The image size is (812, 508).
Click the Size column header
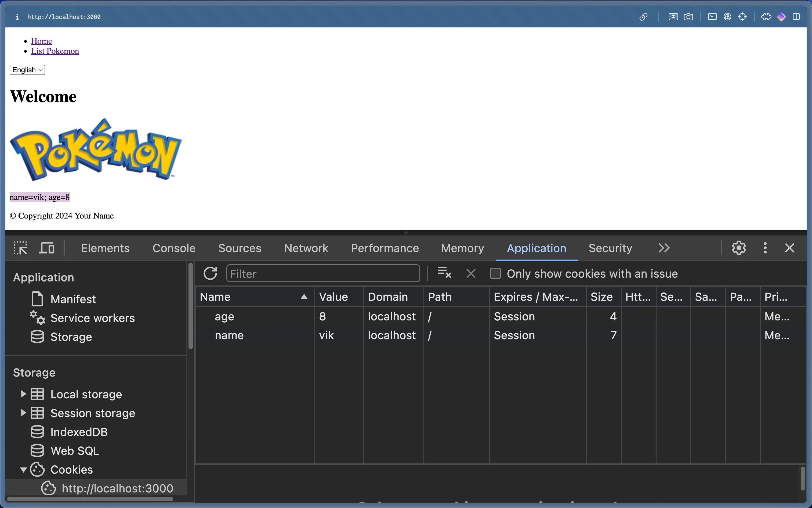(x=604, y=297)
